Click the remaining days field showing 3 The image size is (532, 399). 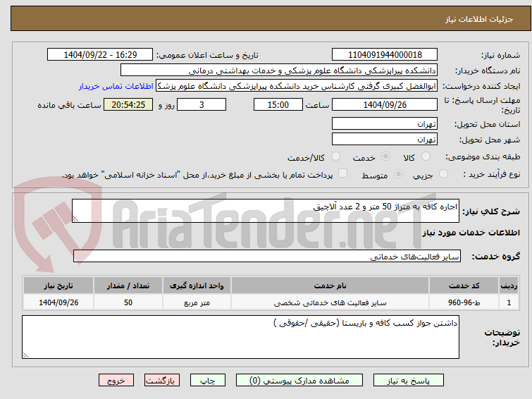[x=202, y=104]
